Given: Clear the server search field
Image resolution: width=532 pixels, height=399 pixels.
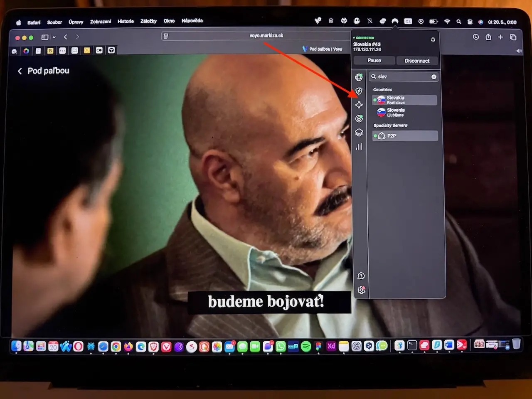Looking at the screenshot, I should [x=433, y=77].
